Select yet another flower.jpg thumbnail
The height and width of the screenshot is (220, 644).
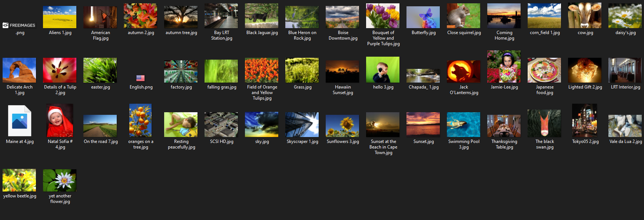click(60, 180)
